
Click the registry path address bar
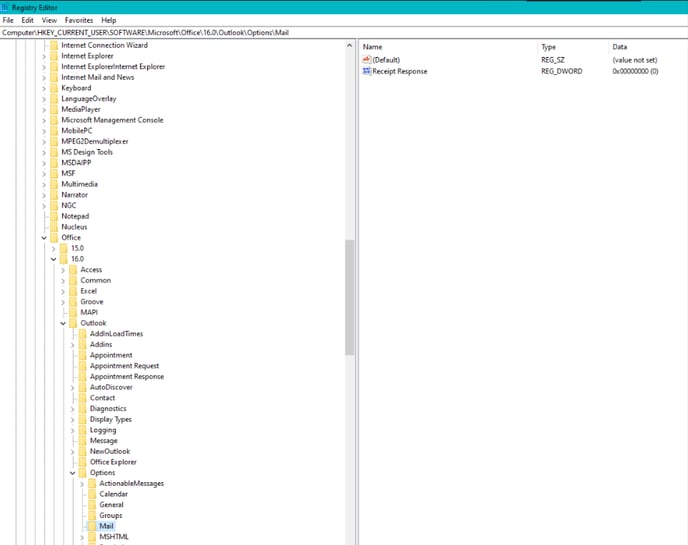point(344,32)
